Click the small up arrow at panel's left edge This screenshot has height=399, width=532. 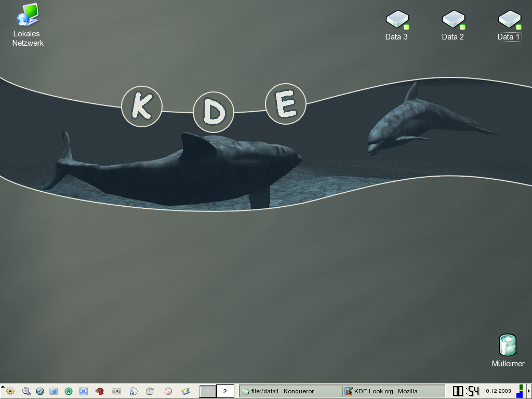(3, 387)
